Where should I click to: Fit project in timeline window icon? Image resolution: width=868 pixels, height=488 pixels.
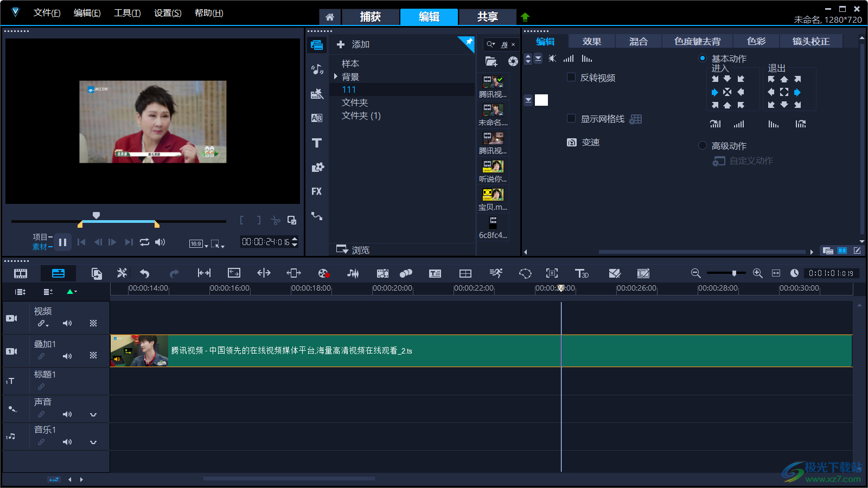(776, 273)
